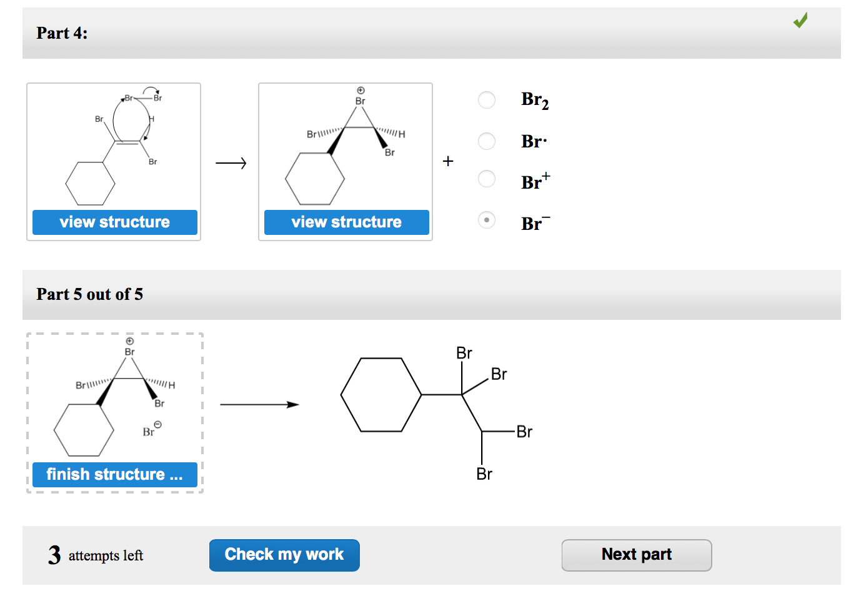Click the Br2 answer label text
The width and height of the screenshot is (861, 616).
coord(535,100)
